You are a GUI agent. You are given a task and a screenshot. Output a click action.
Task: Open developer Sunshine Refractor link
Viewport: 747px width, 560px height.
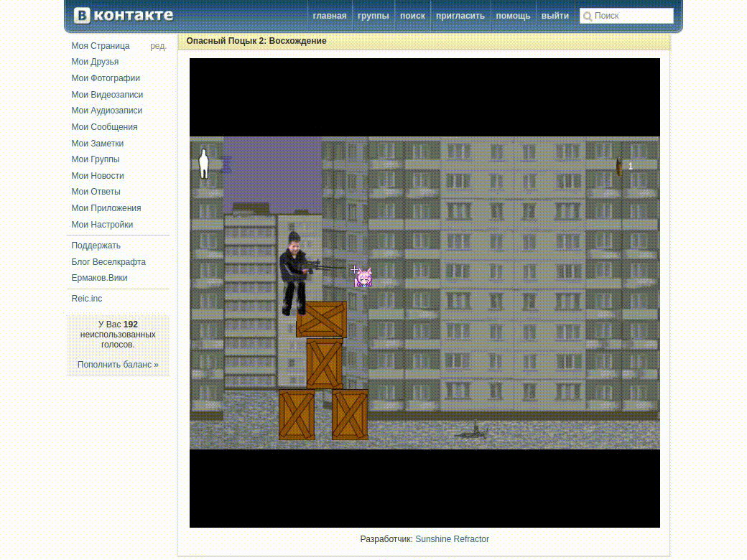pyautogui.click(x=452, y=539)
